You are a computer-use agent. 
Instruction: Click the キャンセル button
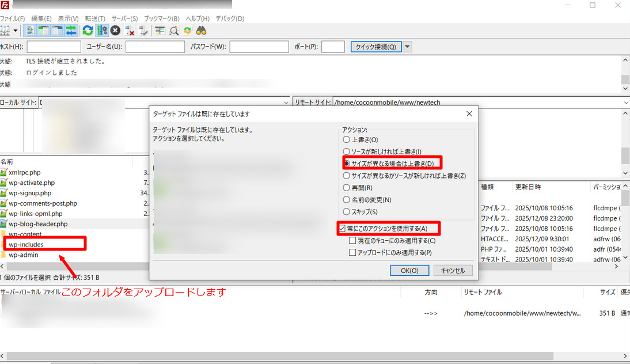[x=453, y=270]
